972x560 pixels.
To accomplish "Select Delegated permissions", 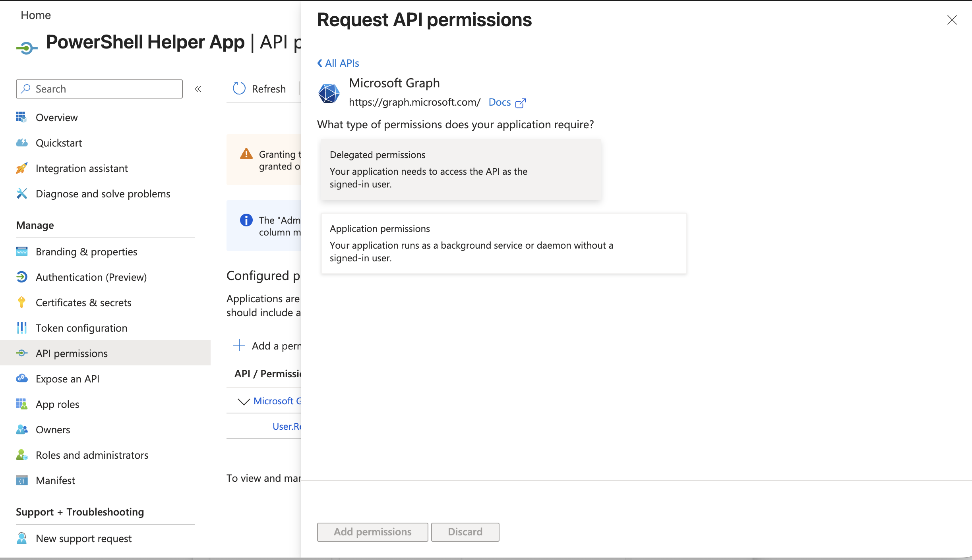I will pyautogui.click(x=461, y=170).
